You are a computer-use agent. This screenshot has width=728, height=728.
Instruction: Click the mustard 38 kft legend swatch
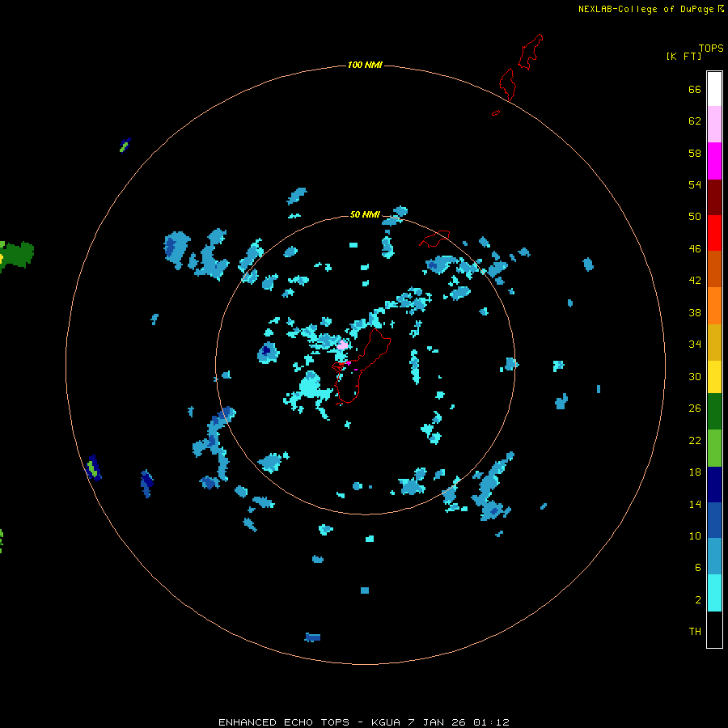point(714,342)
